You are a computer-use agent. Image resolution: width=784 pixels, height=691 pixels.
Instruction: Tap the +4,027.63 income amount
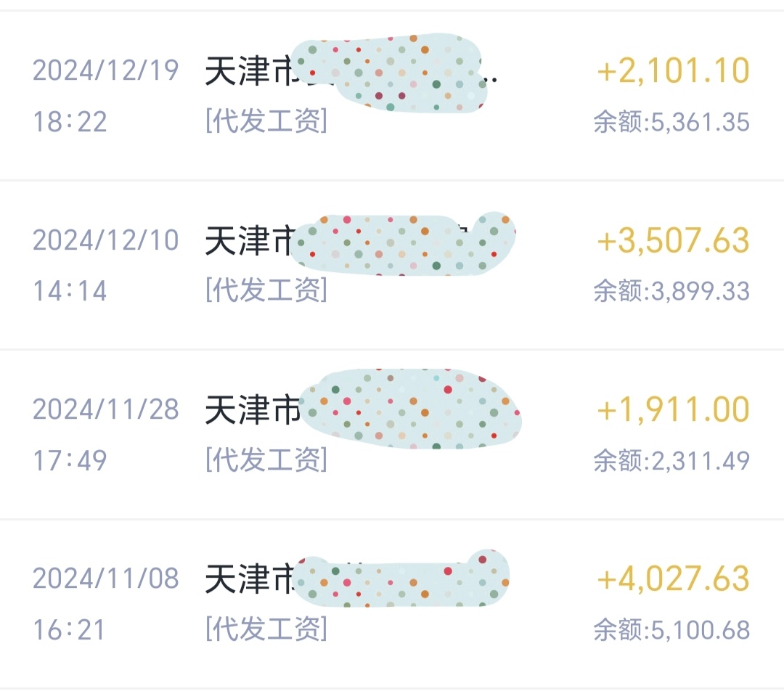pos(674,579)
